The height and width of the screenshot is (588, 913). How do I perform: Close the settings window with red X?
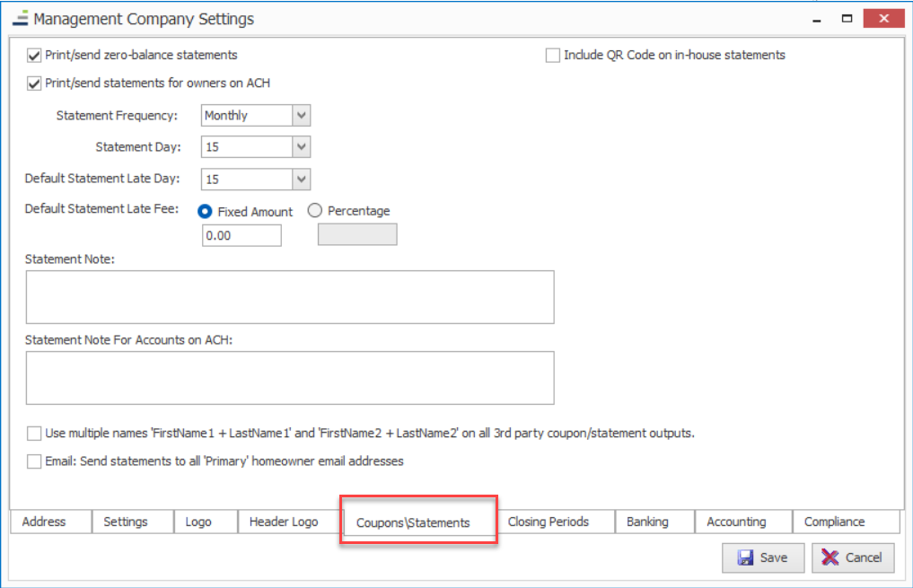pos(883,18)
